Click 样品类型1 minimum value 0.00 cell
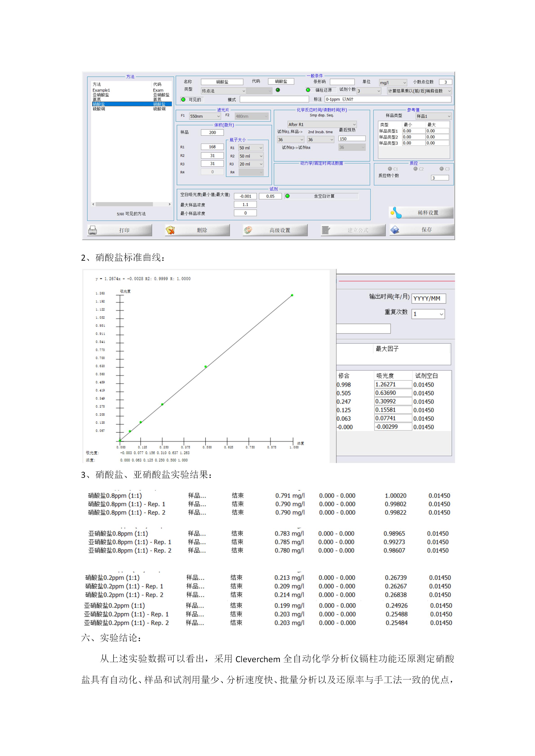This screenshot has width=535, height=756. click(413, 131)
